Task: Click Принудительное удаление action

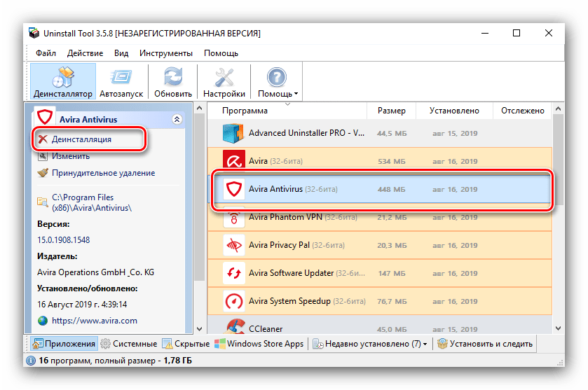Action: (103, 173)
